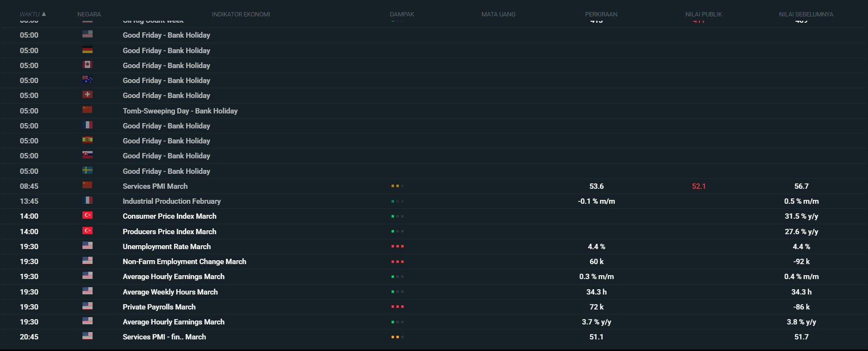Click the Swiss flag icon
868x351 pixels.
pos(87,95)
